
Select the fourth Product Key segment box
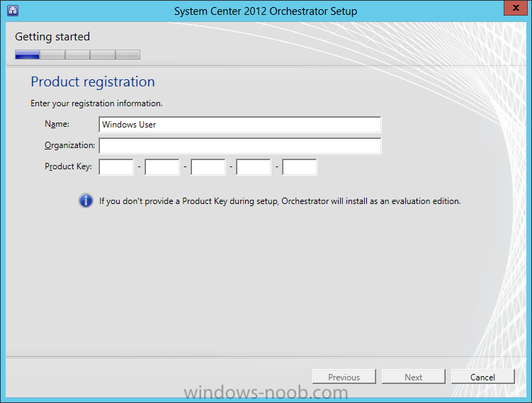point(254,167)
